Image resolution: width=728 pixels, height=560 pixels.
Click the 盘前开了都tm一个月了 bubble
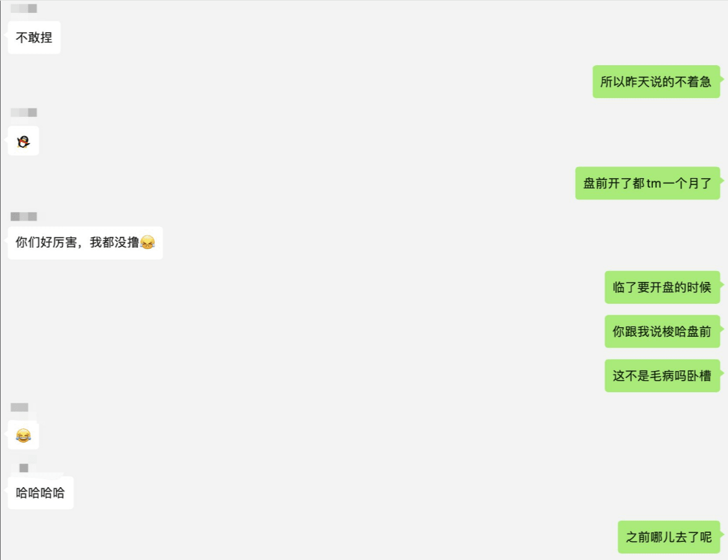pos(647,183)
